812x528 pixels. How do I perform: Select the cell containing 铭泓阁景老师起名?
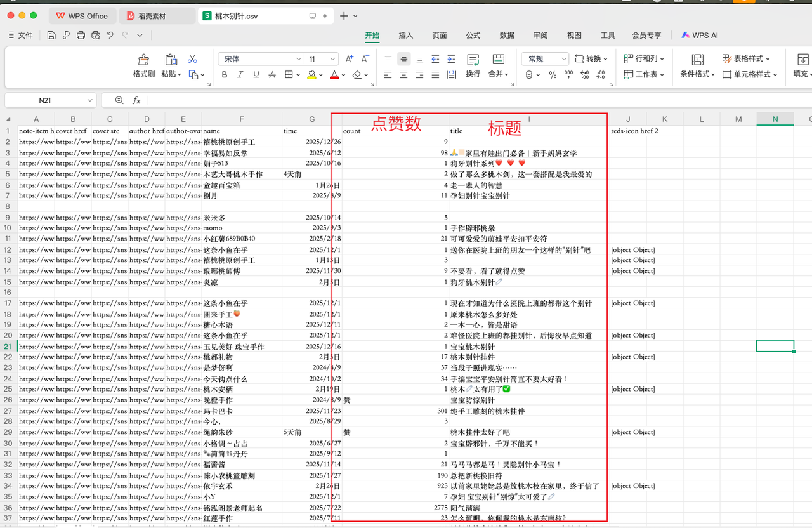pos(242,508)
